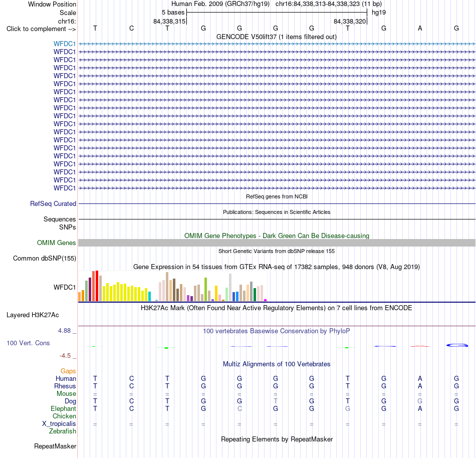Screen dimensions: 476x458
Task: Click the orange Gaps label
Action: pos(68,371)
